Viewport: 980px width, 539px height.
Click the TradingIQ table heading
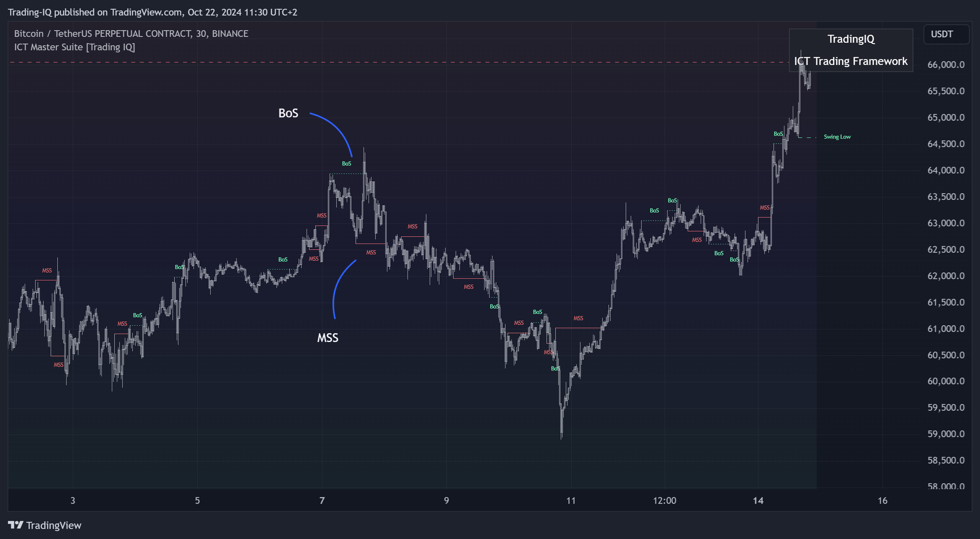(x=851, y=39)
